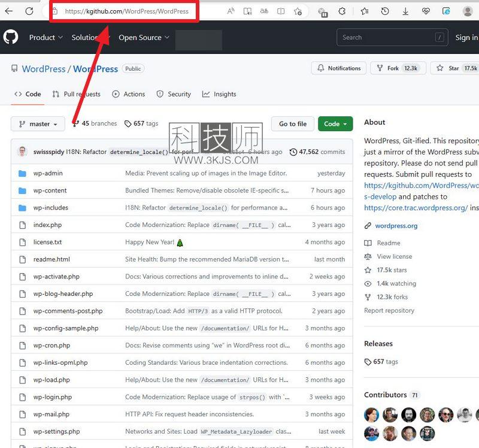Open the Security tab
Image resolution: width=479 pixels, height=448 pixels.
(174, 94)
